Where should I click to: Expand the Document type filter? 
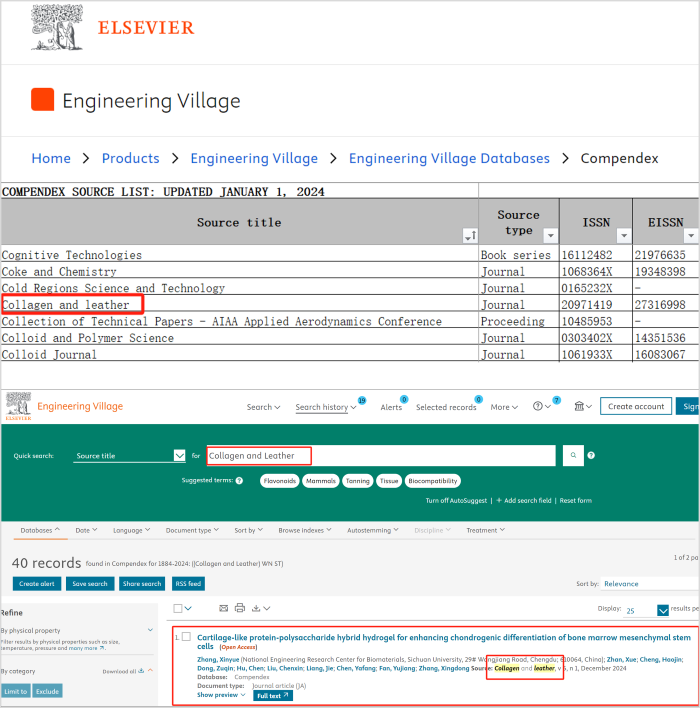point(192,531)
